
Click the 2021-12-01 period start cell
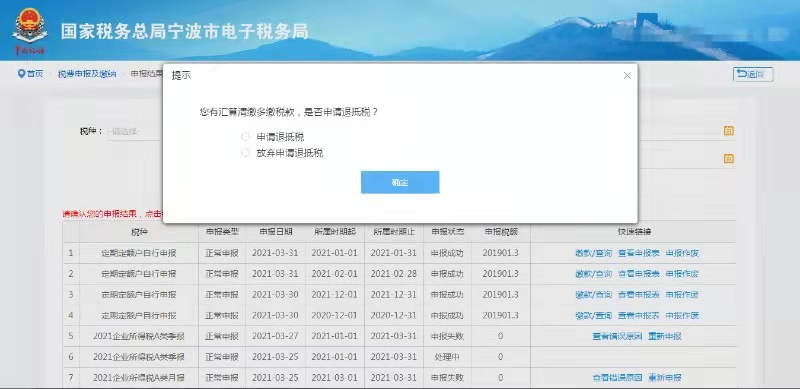335,295
